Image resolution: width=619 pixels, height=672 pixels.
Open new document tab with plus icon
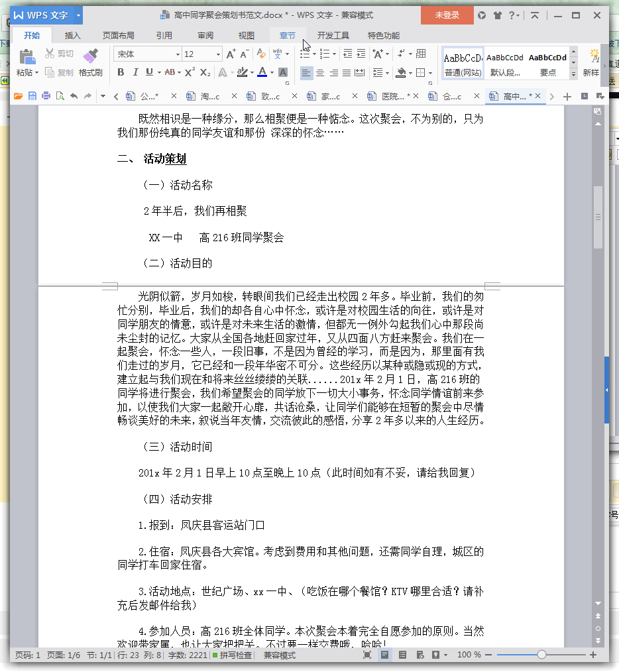tap(567, 97)
